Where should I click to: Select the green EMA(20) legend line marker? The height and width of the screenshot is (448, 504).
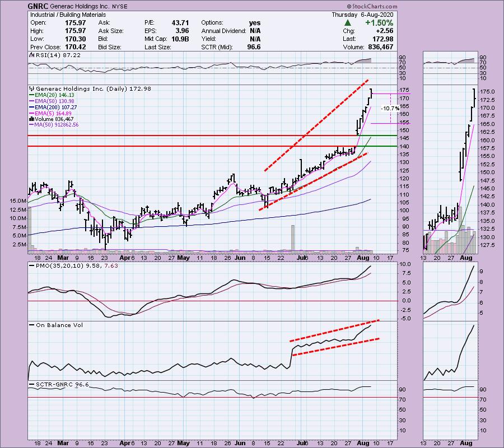pos(31,95)
